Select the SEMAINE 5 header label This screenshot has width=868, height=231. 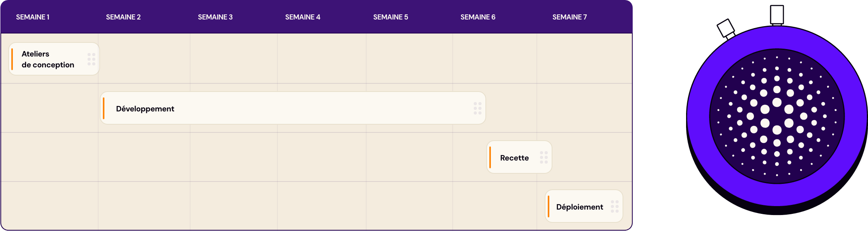pyautogui.click(x=391, y=17)
